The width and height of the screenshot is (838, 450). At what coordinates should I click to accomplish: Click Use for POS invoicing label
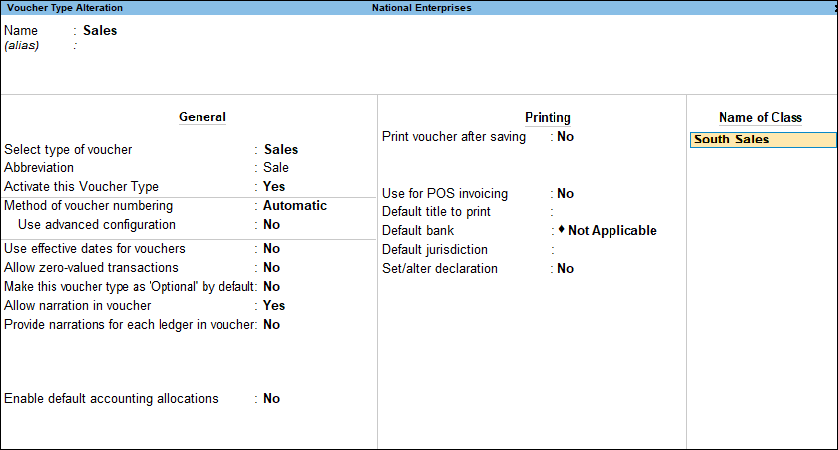(x=445, y=193)
